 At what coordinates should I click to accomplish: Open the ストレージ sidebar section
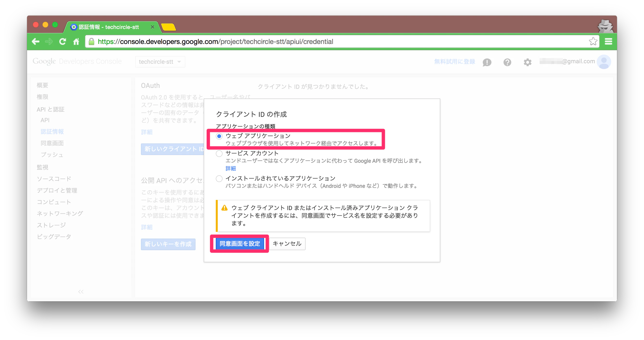(x=51, y=225)
